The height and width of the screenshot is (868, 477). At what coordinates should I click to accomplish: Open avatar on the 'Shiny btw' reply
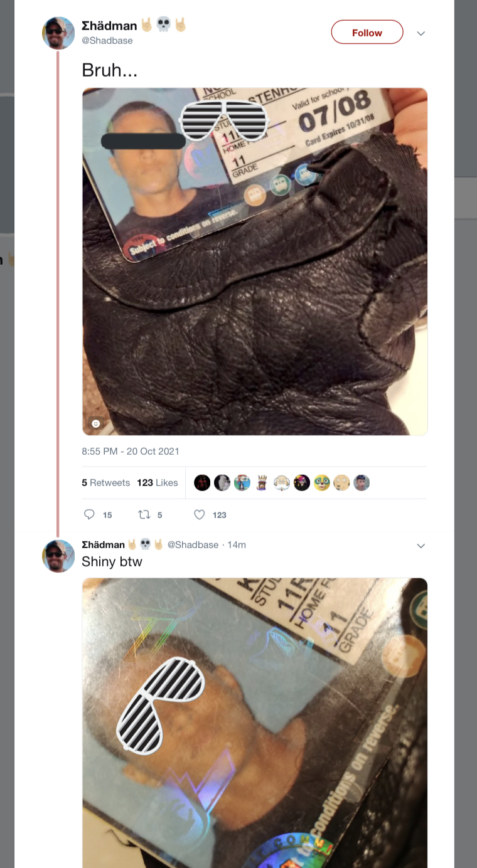58,556
